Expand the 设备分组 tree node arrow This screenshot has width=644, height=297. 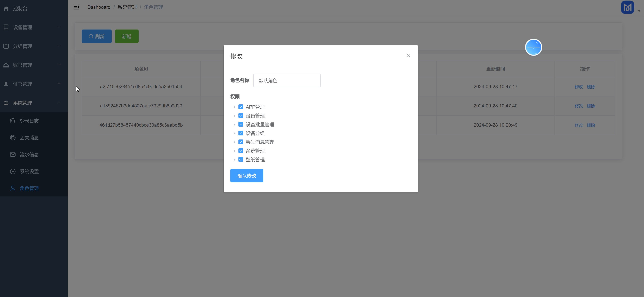click(x=235, y=133)
